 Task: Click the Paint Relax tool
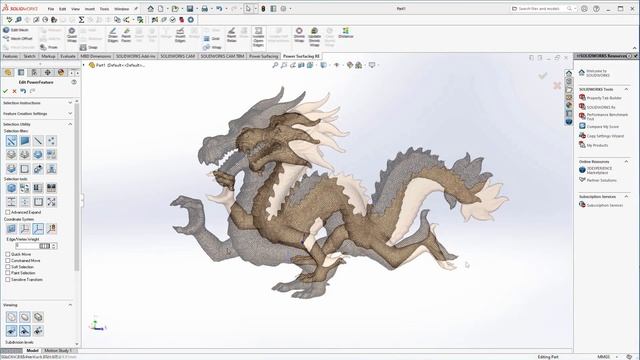tap(231, 35)
